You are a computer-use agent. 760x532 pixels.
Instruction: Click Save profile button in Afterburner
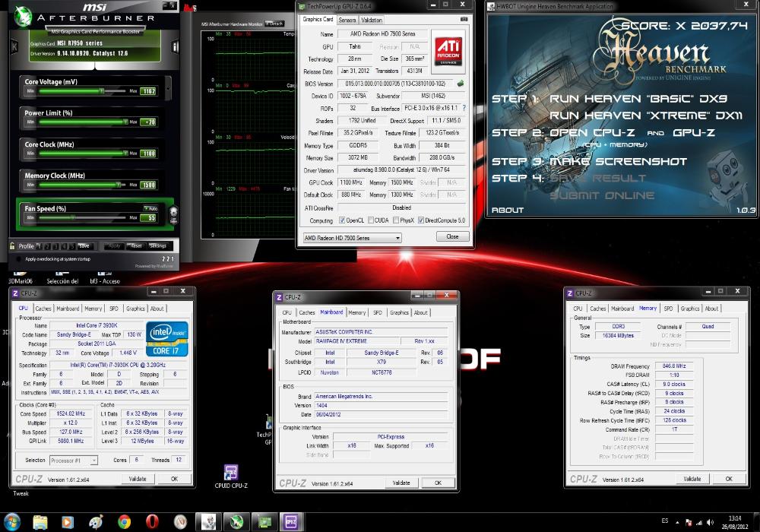84,246
